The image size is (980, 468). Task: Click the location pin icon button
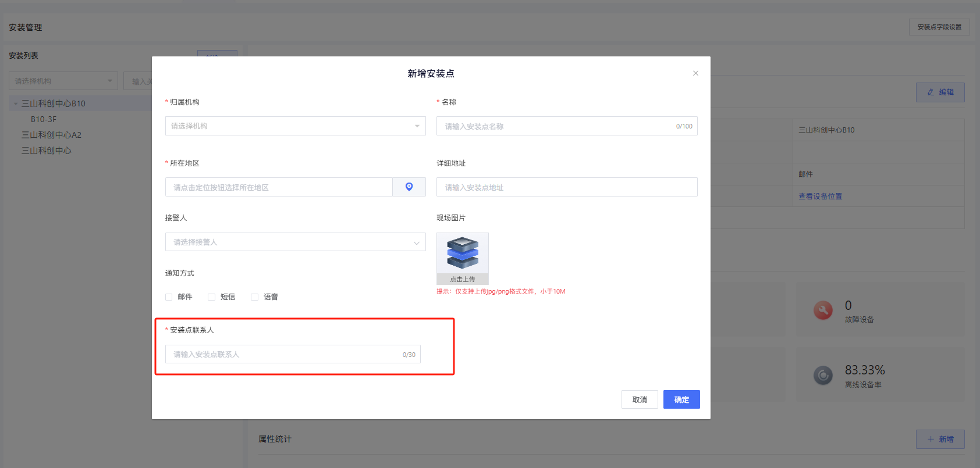[409, 187]
